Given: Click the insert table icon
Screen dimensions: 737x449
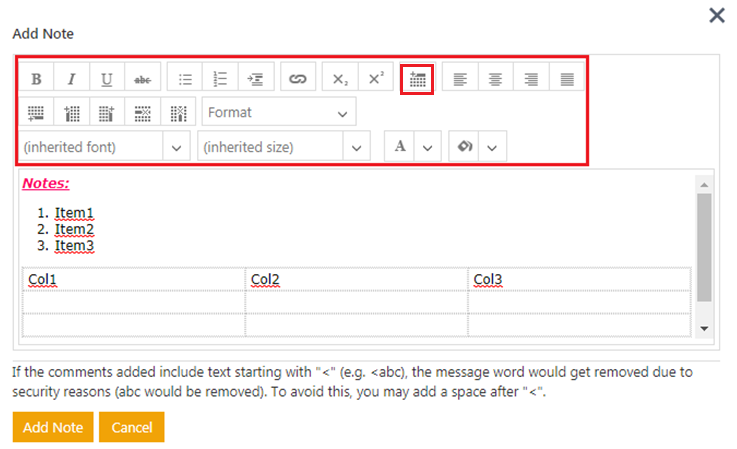Looking at the screenshot, I should point(417,79).
